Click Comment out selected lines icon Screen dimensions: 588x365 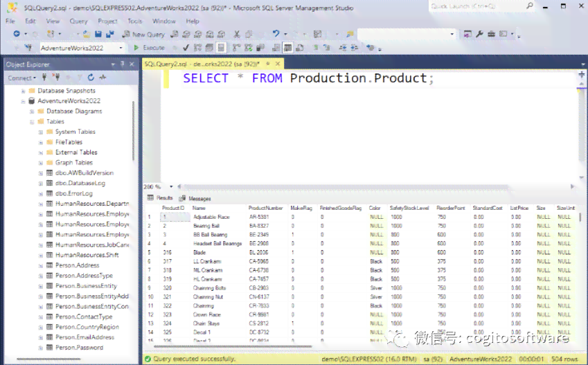click(x=316, y=48)
